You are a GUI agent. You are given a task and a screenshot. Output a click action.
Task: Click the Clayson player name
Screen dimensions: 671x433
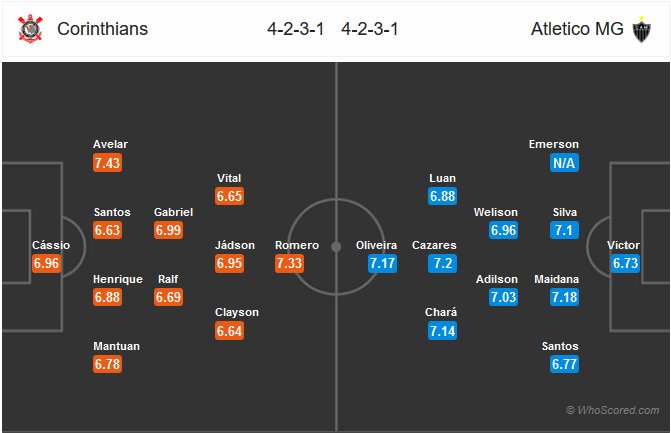(x=237, y=312)
